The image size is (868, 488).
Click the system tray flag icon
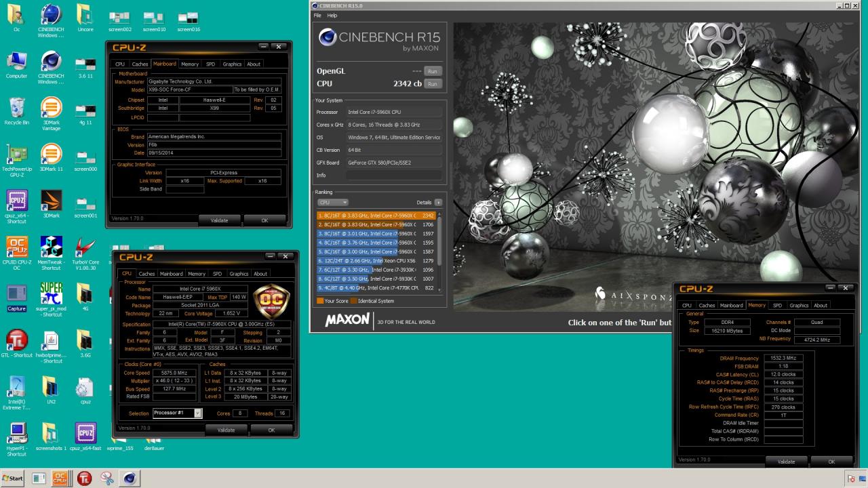point(850,479)
